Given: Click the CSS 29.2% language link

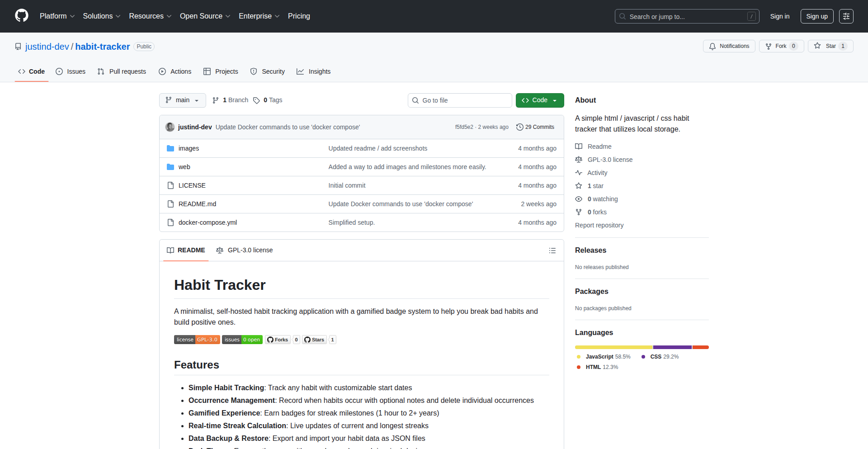Looking at the screenshot, I should [x=660, y=357].
